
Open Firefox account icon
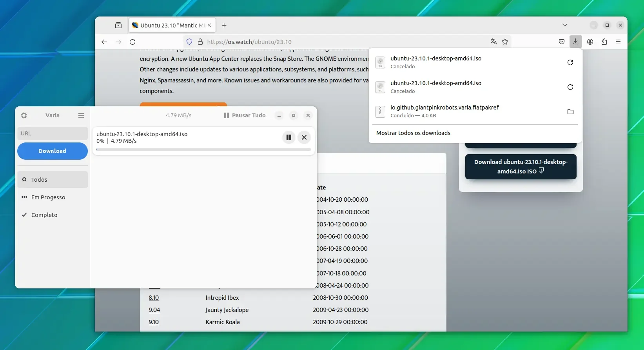tap(590, 42)
